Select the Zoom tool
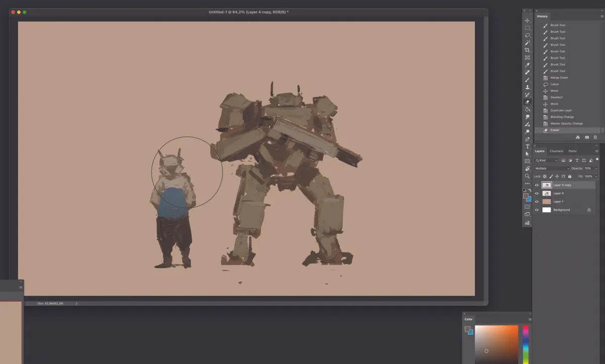Viewport: 605px width, 364px height. pos(527,176)
